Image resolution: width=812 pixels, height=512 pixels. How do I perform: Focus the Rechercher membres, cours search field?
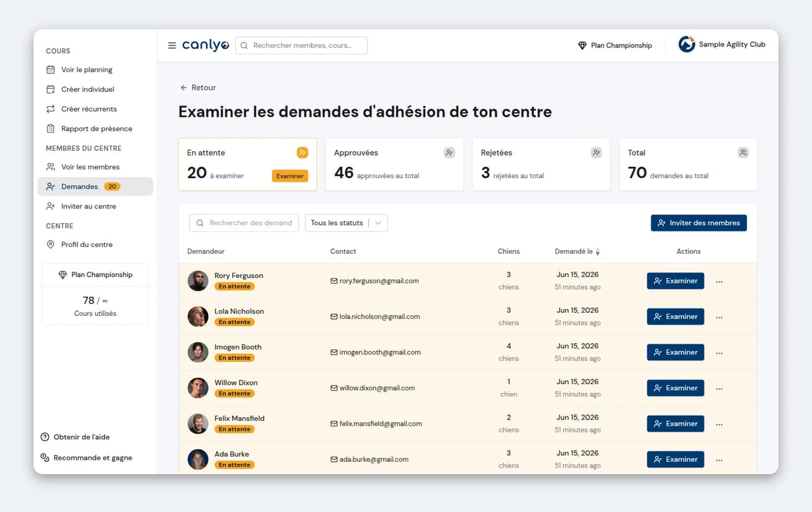coord(301,45)
